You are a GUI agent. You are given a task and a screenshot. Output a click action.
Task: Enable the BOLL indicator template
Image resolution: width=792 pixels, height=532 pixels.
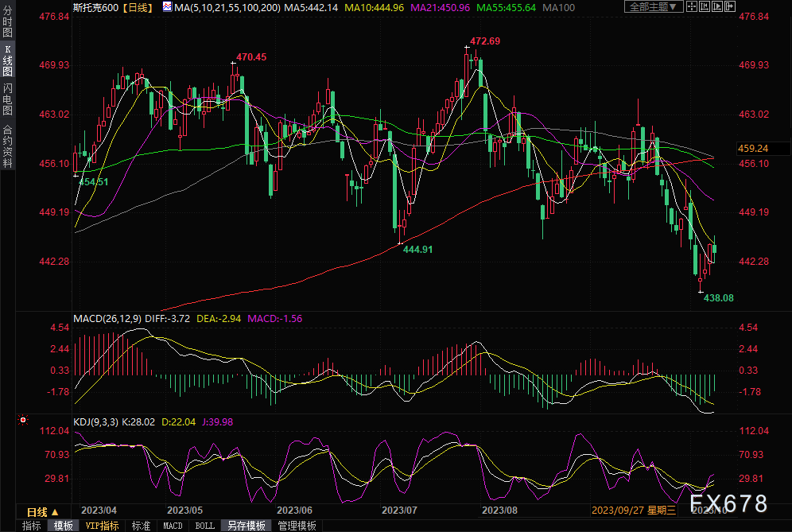[205, 526]
